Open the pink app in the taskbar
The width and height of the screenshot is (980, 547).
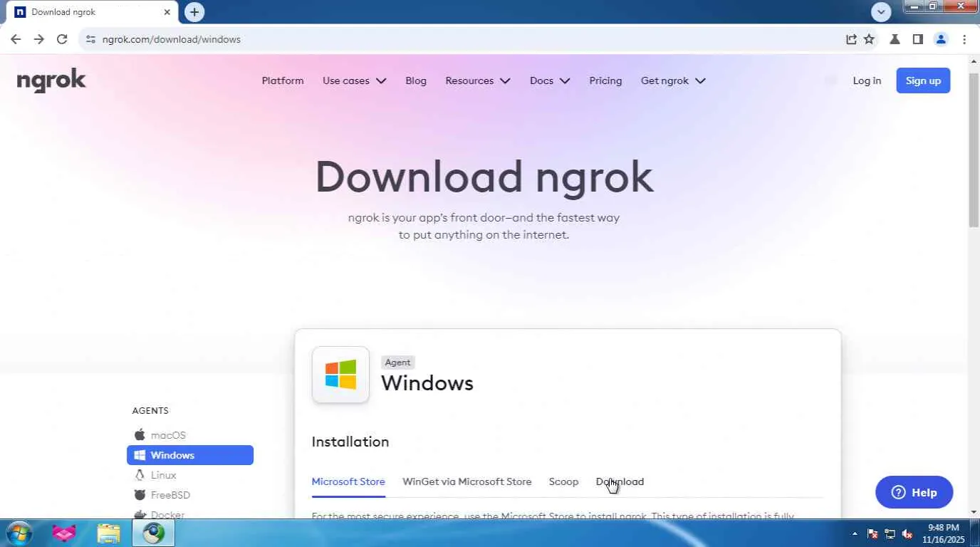(64, 533)
